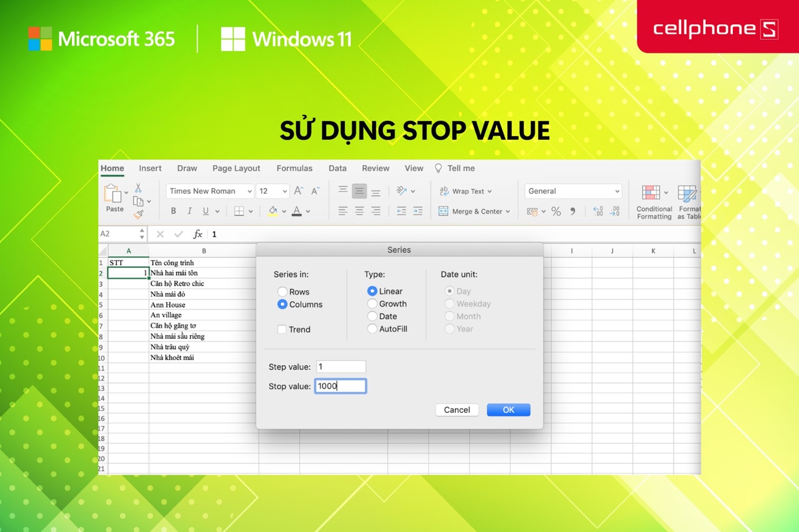Viewport: 799px width, 532px height.
Task: Click the Format Painter brush icon
Action: pos(138,214)
